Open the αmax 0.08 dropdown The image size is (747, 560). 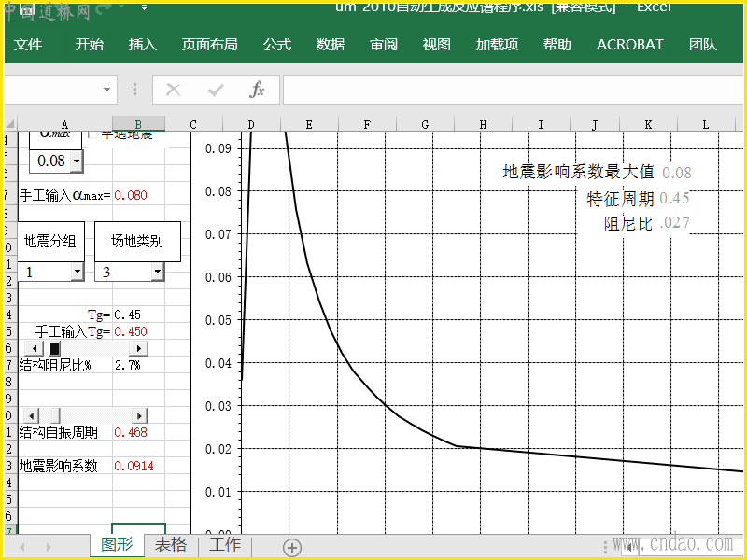coord(77,161)
